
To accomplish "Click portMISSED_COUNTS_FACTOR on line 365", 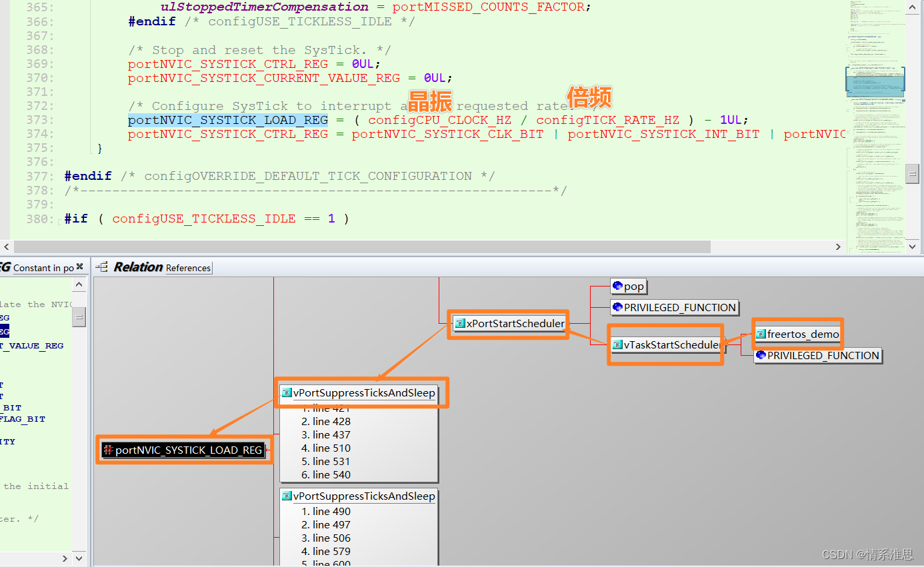I will 488,7.
